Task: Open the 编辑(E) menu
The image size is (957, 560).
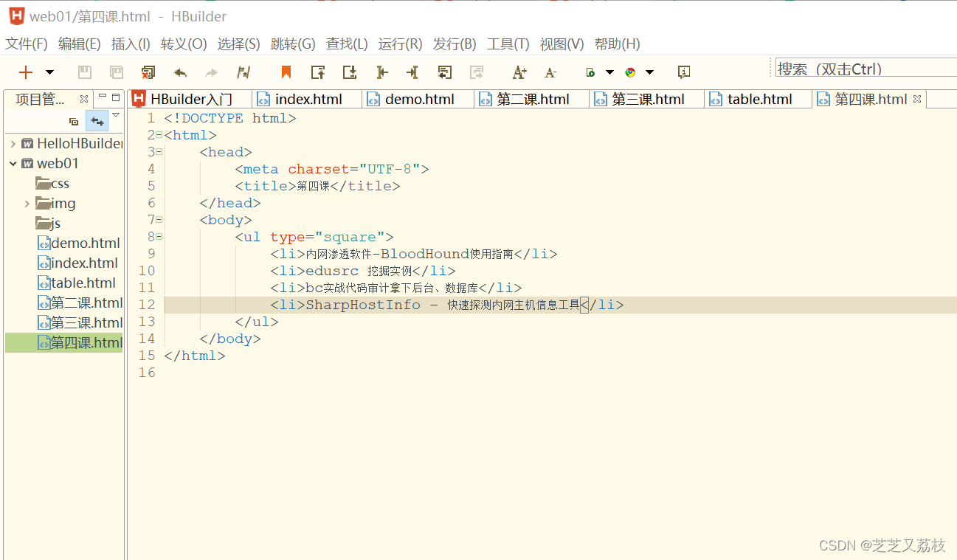Action: click(x=79, y=44)
